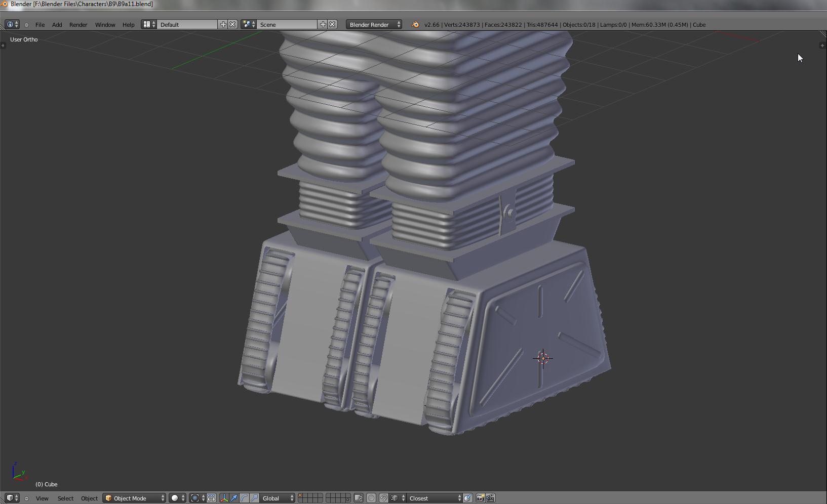Image resolution: width=827 pixels, height=504 pixels.
Task: Add a new screen layout with plus
Action: click(223, 25)
